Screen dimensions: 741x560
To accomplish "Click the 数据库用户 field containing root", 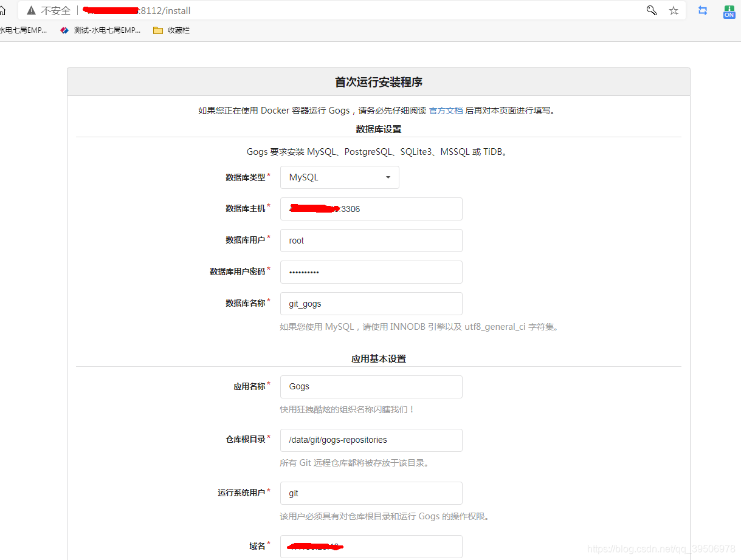I will coord(371,241).
